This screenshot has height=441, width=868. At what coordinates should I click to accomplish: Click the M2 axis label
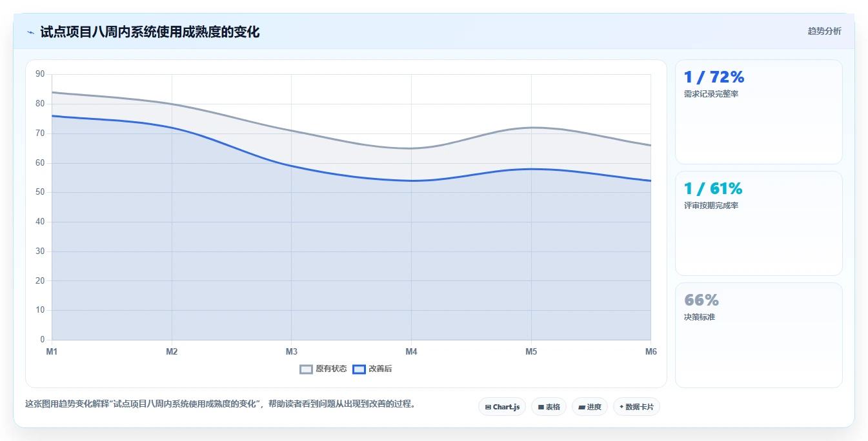(172, 351)
